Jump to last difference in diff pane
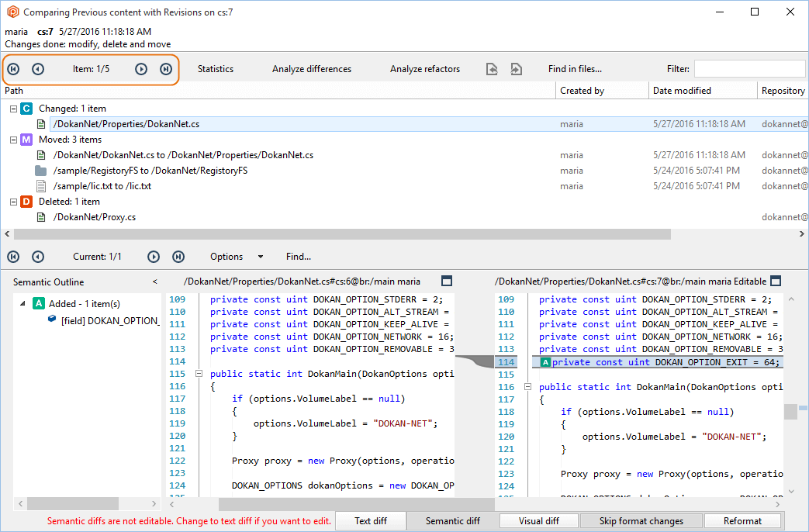809x532 pixels. pos(178,257)
